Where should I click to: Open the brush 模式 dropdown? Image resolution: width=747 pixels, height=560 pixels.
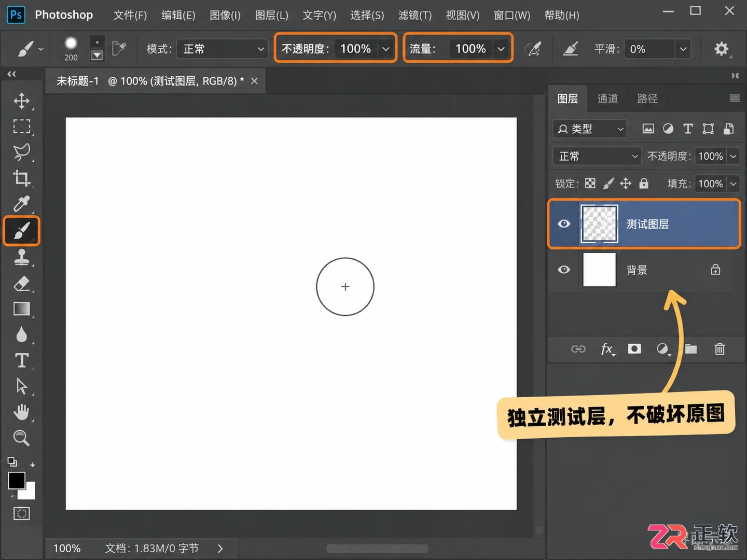tap(222, 49)
